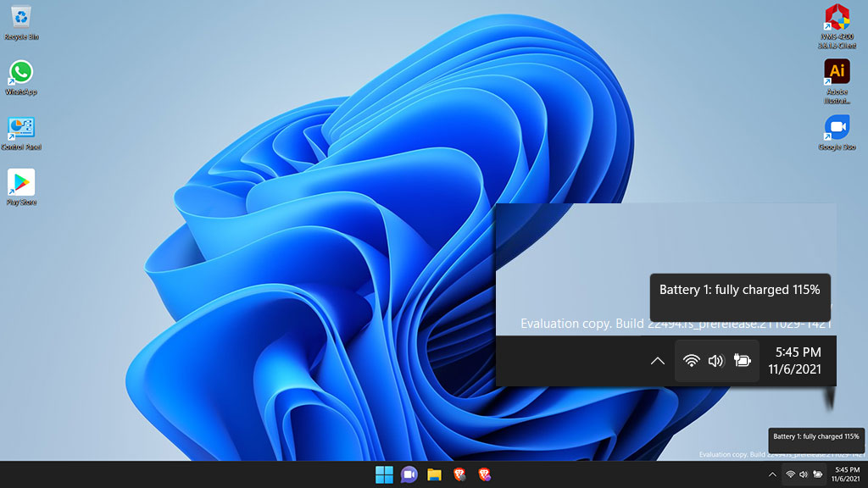Open the Control Panel shortcut
868x488 pixels.
click(21, 133)
